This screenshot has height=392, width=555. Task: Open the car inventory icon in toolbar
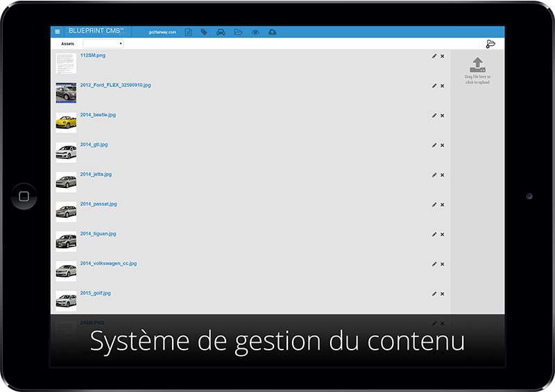click(x=221, y=32)
